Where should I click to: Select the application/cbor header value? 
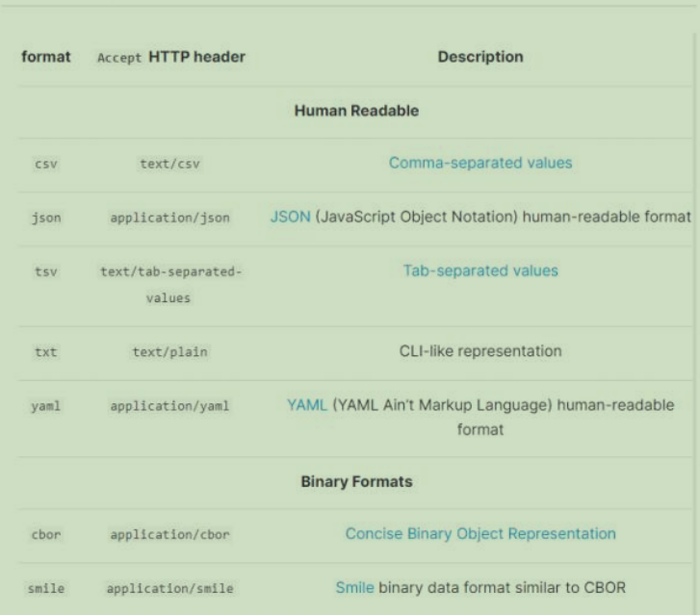pyautogui.click(x=169, y=534)
